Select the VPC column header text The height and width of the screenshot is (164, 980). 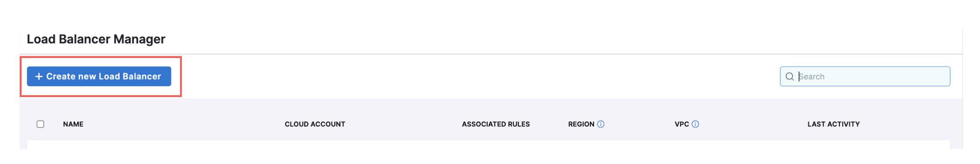(682, 124)
